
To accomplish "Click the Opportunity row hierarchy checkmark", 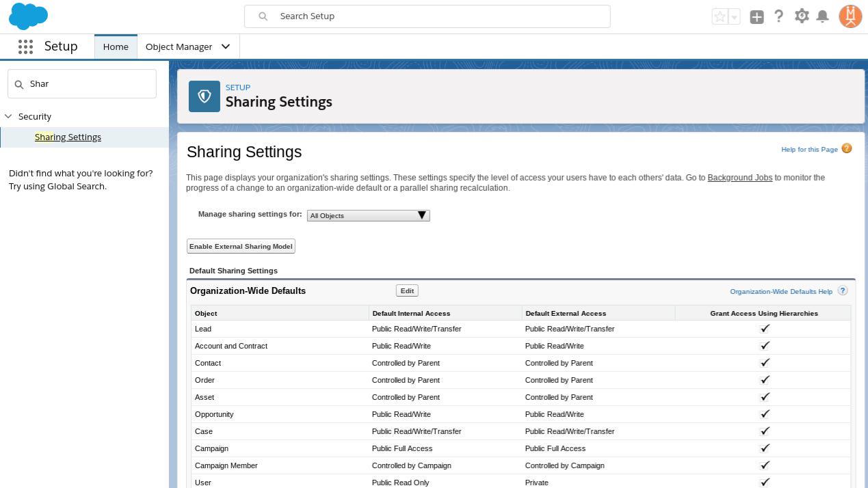I will [x=765, y=414].
